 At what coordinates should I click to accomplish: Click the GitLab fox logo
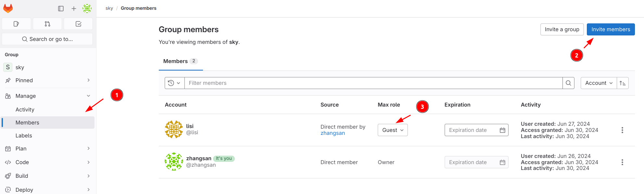[8, 8]
